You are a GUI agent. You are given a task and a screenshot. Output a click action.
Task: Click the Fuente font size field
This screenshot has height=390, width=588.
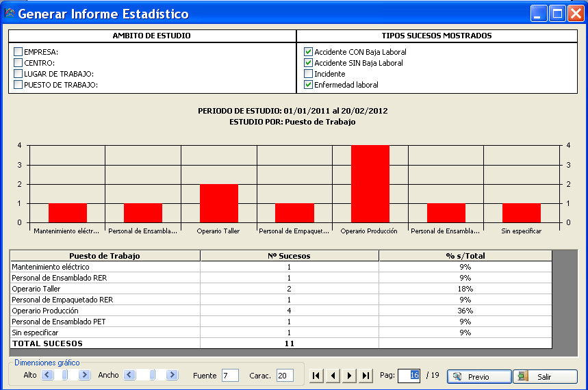[230, 376]
